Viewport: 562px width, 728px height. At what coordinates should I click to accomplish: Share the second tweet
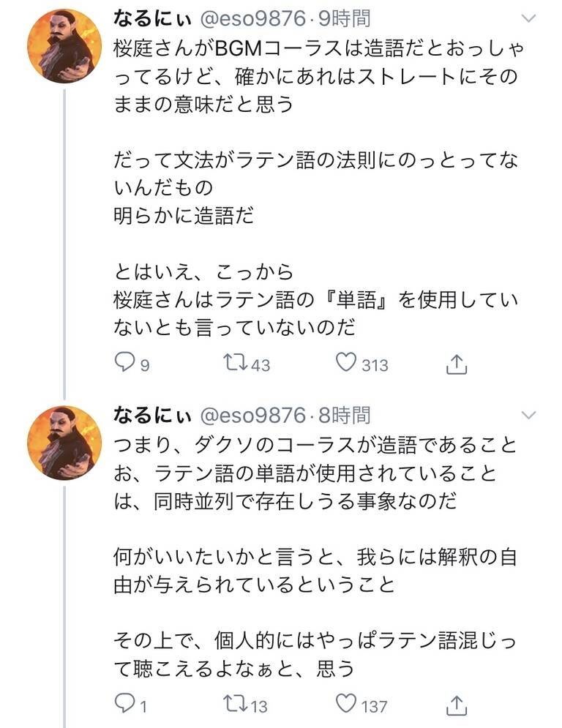click(455, 705)
